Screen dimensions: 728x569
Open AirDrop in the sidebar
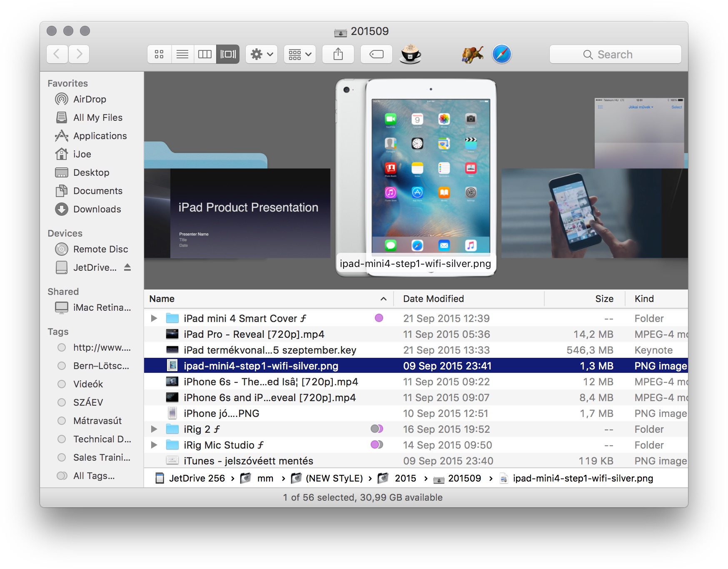point(92,99)
